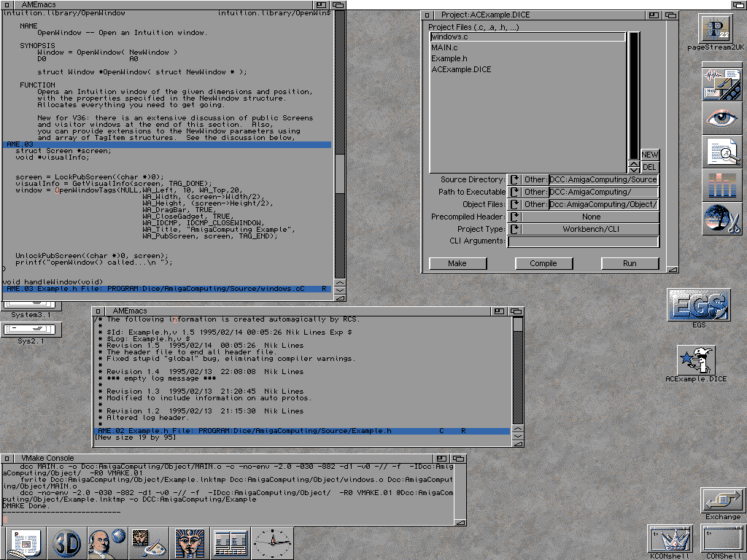The image size is (747, 560).
Task: Click the down arrow in the windows.c AMEmacs window
Action: [x=340, y=290]
